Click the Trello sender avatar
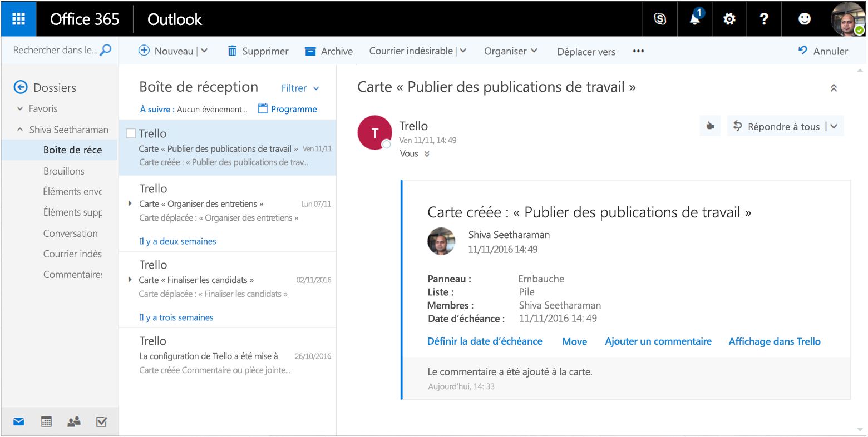 (374, 133)
